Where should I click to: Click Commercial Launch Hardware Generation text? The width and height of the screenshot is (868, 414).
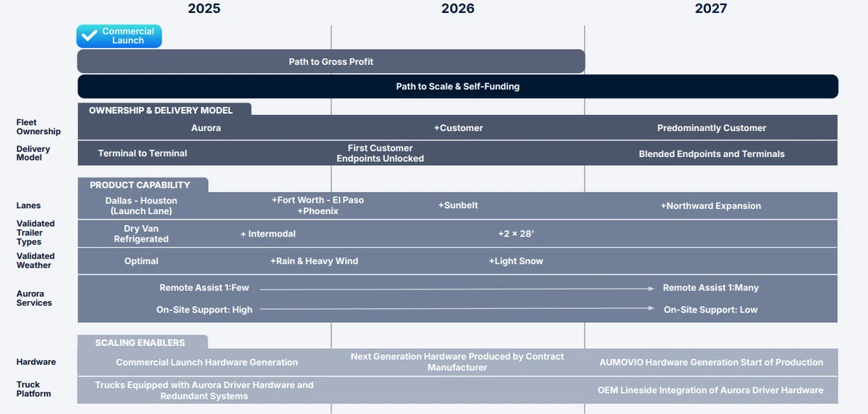click(x=207, y=363)
